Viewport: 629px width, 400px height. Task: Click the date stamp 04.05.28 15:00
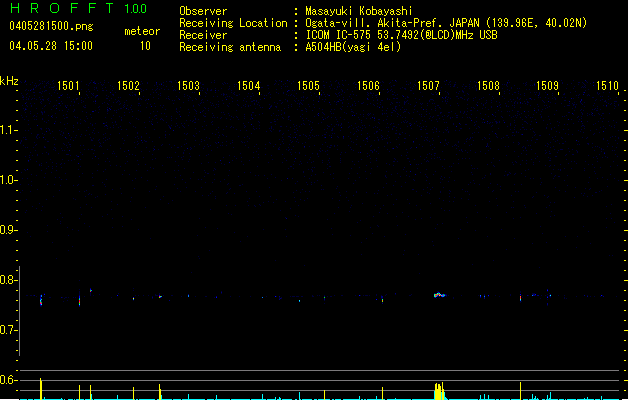pyautogui.click(x=51, y=46)
